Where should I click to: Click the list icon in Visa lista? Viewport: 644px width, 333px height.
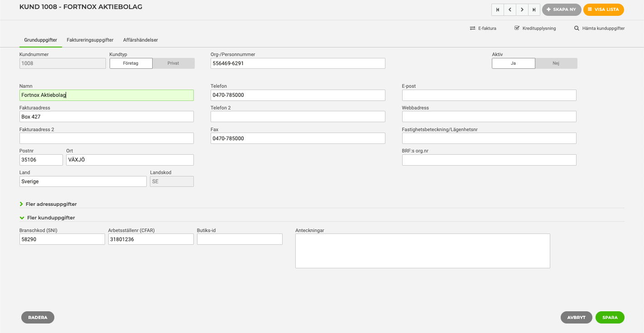[590, 10]
